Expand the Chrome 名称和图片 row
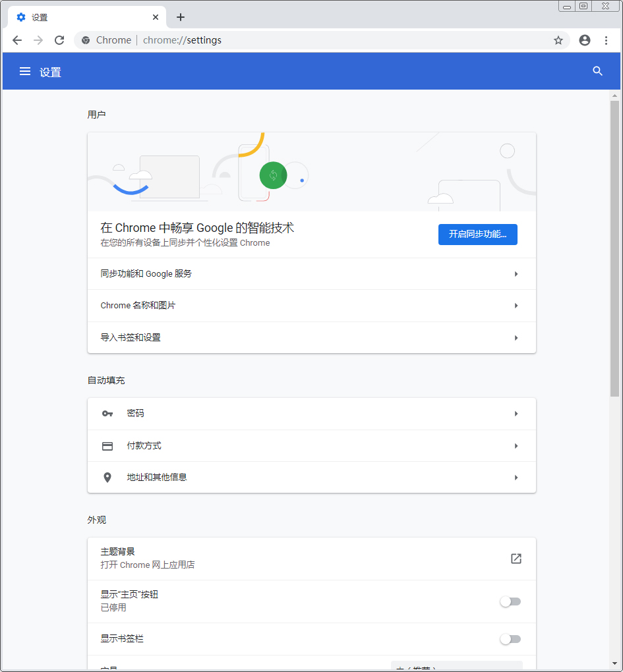The width and height of the screenshot is (623, 672). coord(311,305)
